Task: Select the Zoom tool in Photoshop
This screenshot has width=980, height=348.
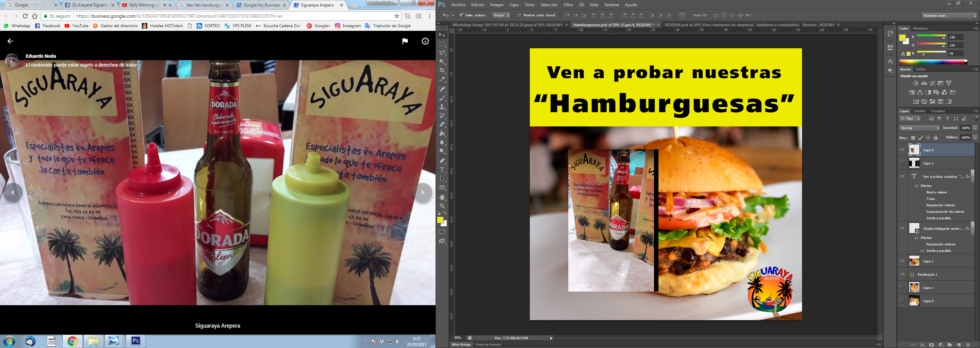Action: coord(442,206)
